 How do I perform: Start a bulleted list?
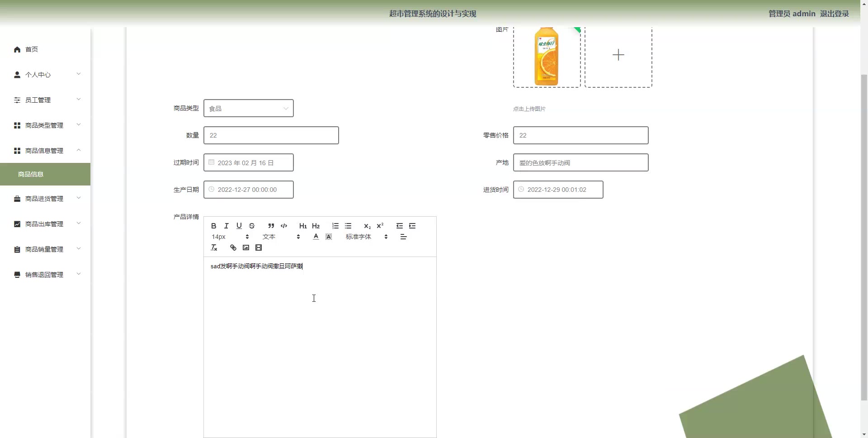(348, 226)
